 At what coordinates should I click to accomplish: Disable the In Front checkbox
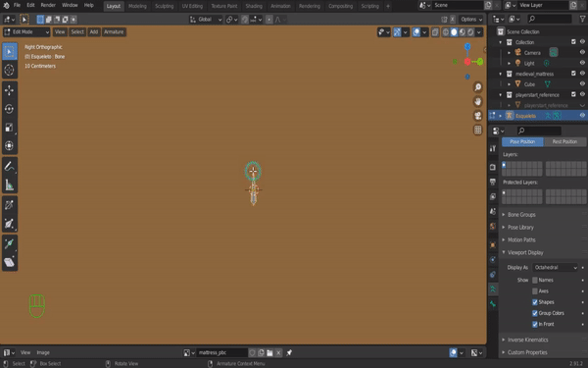click(535, 324)
